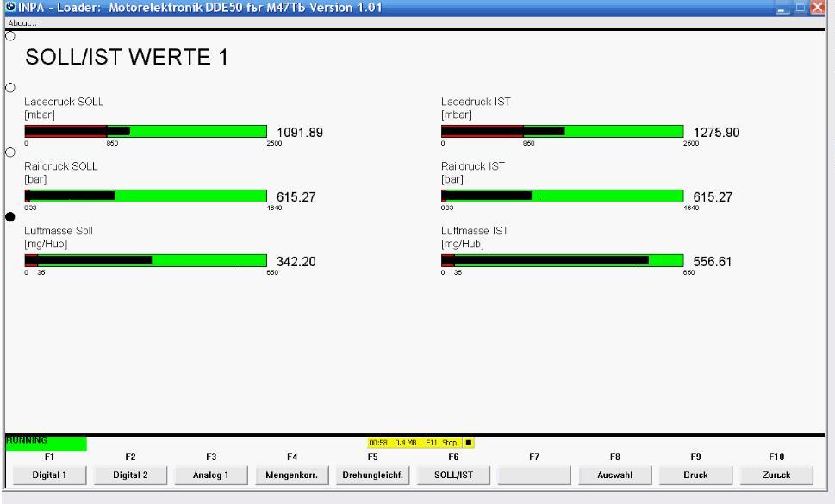Viewport: 835px width, 504px height.
Task: Select the empty circle above the SOLL/IST WERTE heading
Action: [10, 36]
